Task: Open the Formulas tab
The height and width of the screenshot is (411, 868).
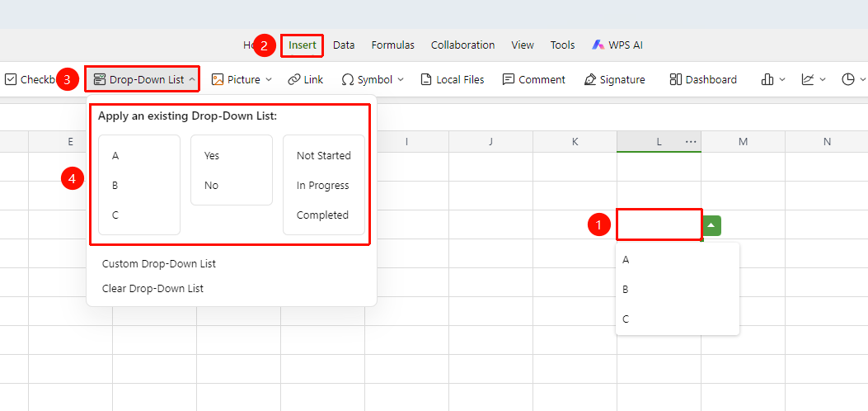Action: 392,45
